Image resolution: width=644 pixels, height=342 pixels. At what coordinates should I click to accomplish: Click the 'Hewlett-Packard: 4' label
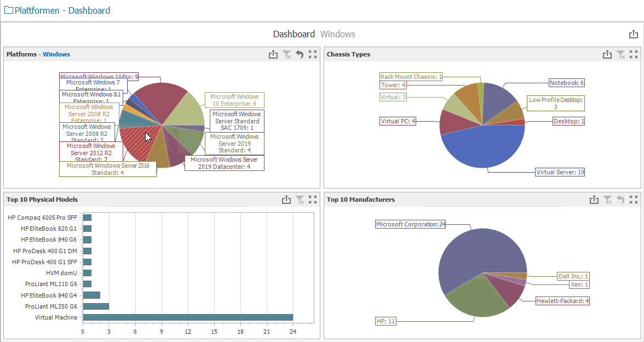(x=563, y=301)
